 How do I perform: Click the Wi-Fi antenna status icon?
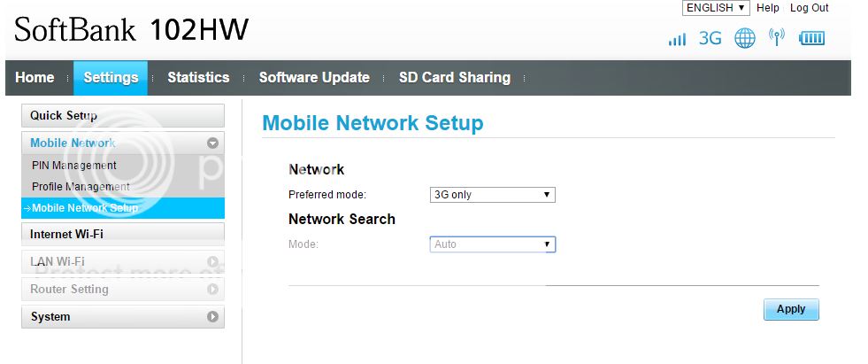click(x=777, y=37)
